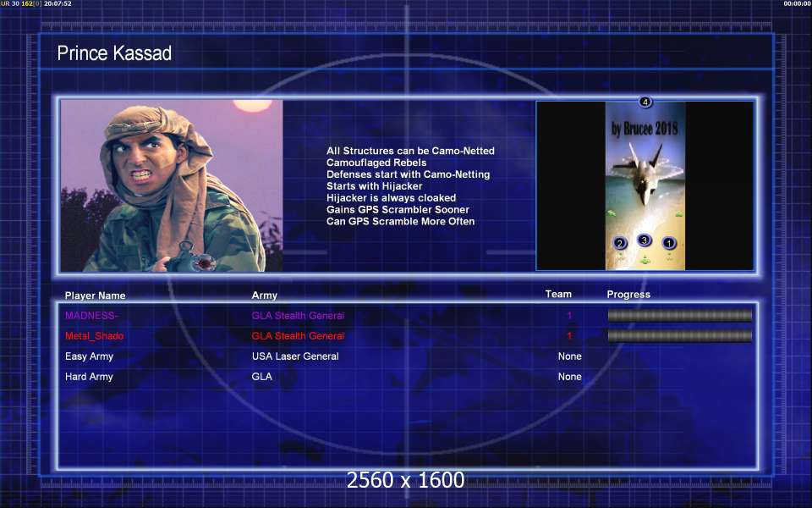
Task: Click start position marker 3 on map preview
Action: pyautogui.click(x=644, y=240)
